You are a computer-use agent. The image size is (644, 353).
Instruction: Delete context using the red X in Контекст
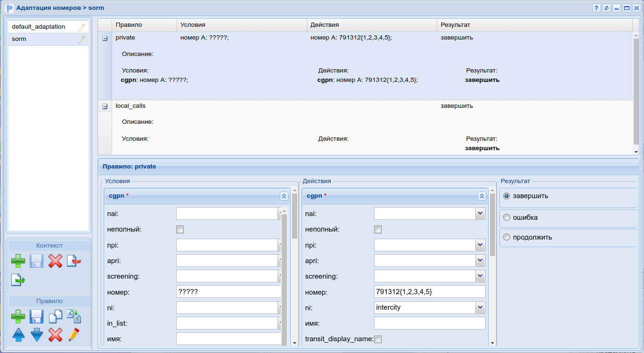[x=55, y=261]
